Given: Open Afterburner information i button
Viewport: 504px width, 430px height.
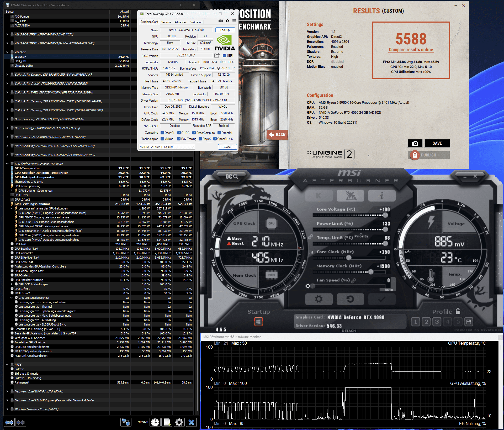Looking at the screenshot, I should click(382, 196).
